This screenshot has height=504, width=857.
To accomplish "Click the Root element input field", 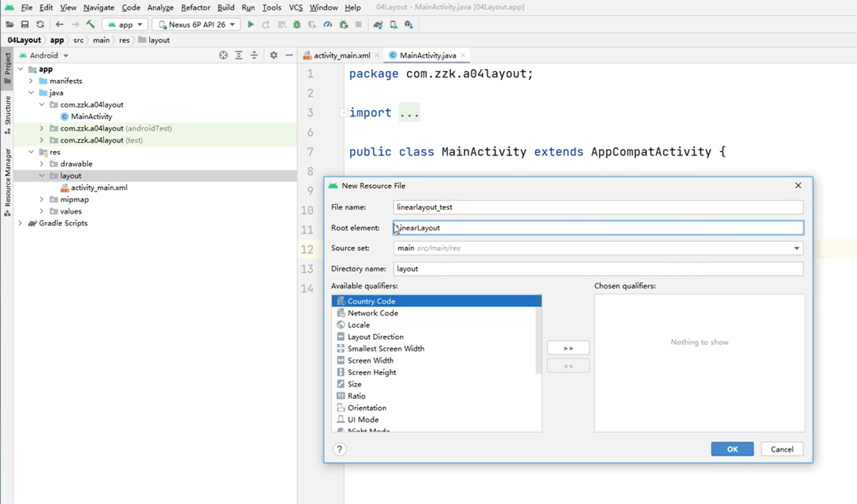I will click(598, 227).
